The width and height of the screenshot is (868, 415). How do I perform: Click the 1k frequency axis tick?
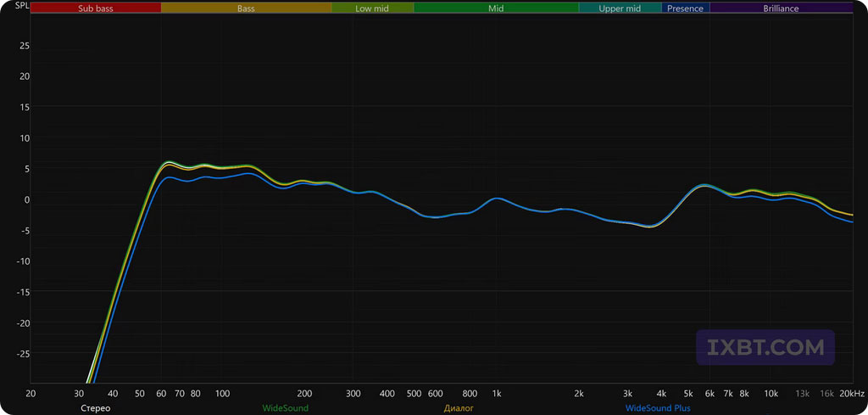[x=497, y=394]
